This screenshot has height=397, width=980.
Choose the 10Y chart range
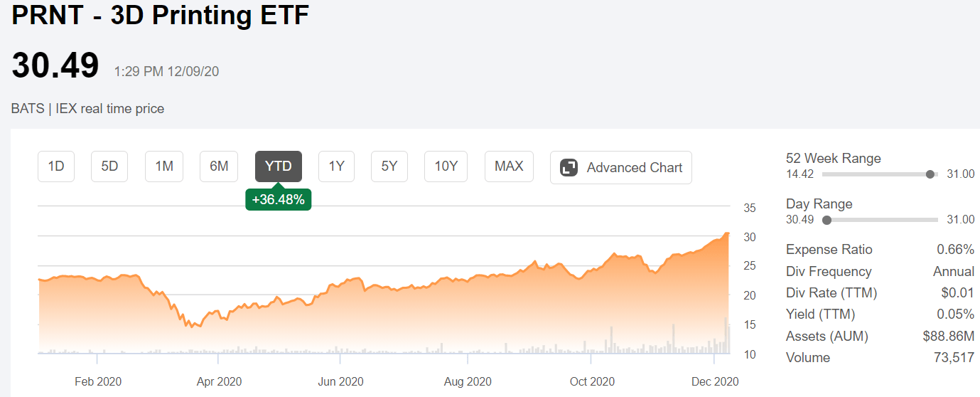click(446, 166)
